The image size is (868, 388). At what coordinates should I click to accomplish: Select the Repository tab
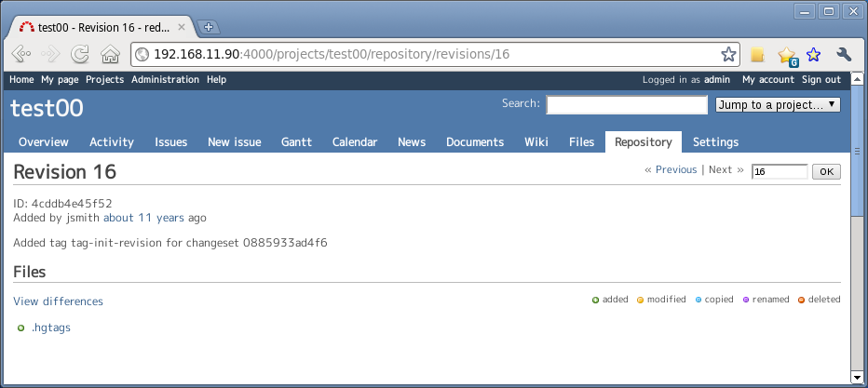click(x=644, y=142)
